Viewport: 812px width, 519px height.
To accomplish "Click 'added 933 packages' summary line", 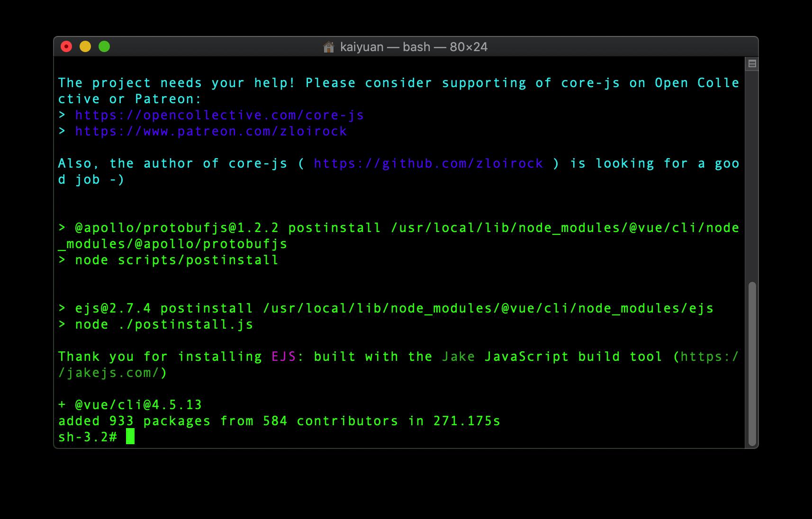I will pos(279,421).
